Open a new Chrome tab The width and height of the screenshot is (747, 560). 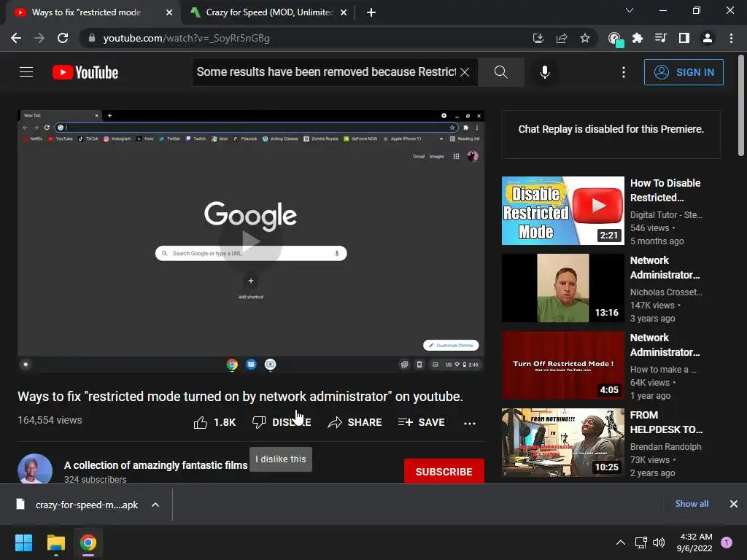[x=371, y=12]
